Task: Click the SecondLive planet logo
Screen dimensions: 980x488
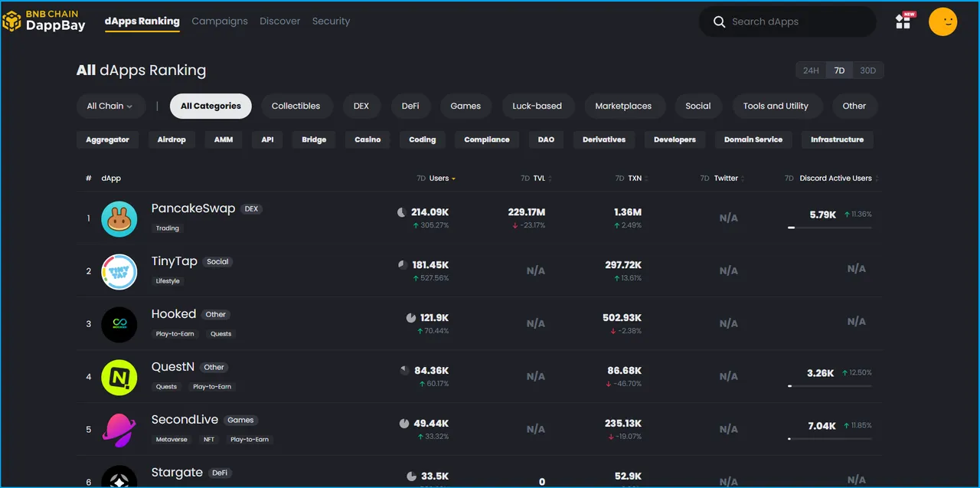Action: coord(119,431)
